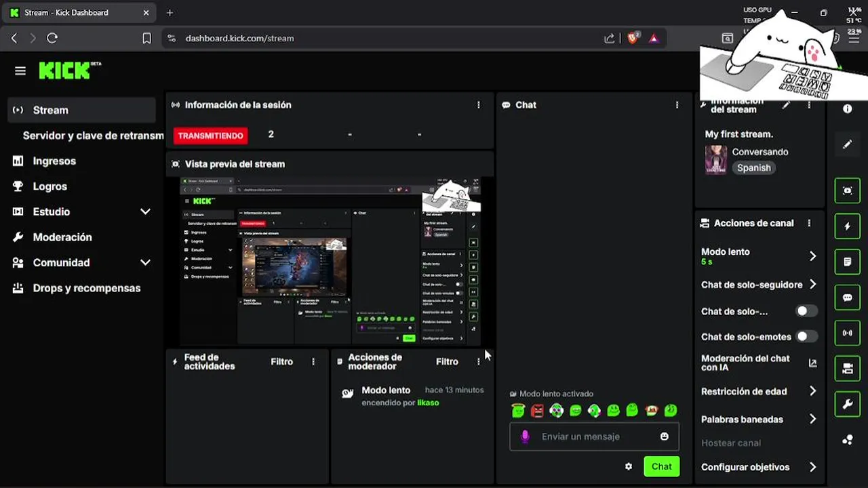868x488 pixels.
Task: Open the emoji picker smiley icon
Action: coord(665,436)
